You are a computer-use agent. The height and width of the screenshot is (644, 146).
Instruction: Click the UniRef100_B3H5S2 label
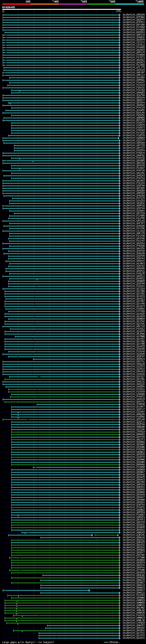pos(133,279)
